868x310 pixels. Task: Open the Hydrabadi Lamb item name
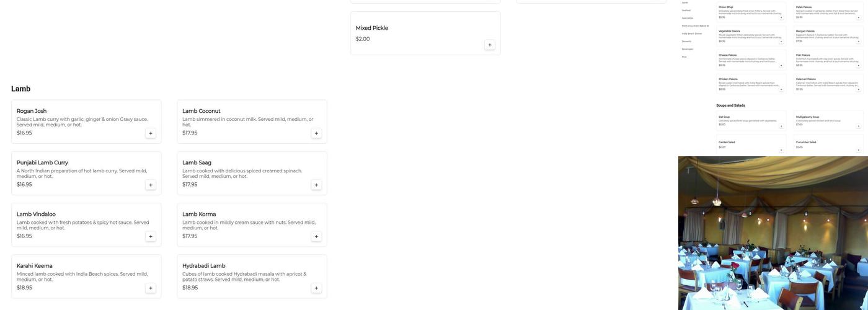pos(203,266)
